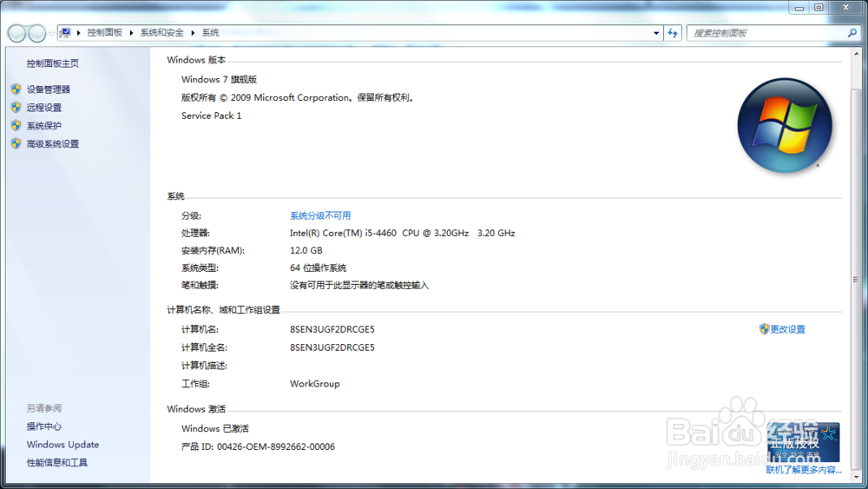The width and height of the screenshot is (868, 489).
Task: Click the Remote Settings shield icon
Action: 16,108
